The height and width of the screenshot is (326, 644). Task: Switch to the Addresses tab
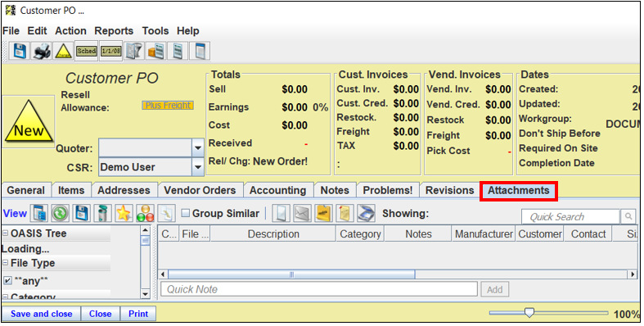124,190
